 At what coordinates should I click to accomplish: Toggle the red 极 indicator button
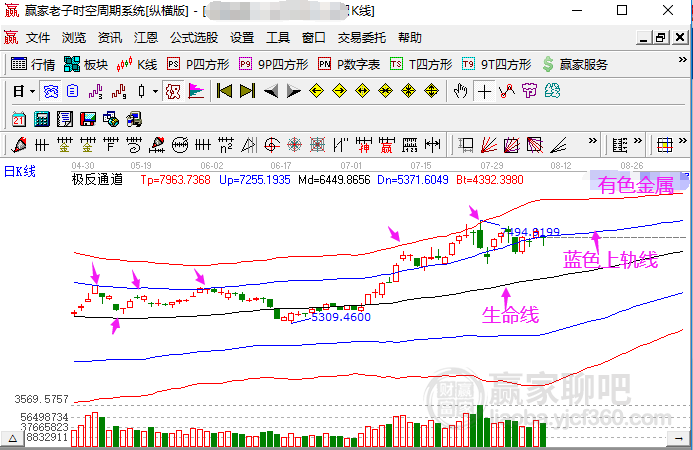click(173, 92)
